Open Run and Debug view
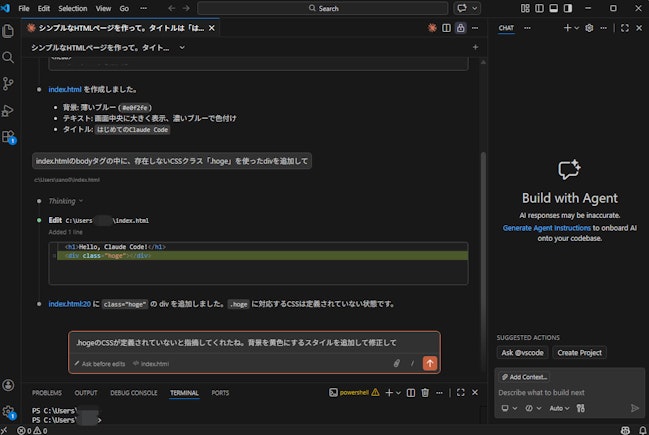The width and height of the screenshot is (649, 435). [x=8, y=110]
